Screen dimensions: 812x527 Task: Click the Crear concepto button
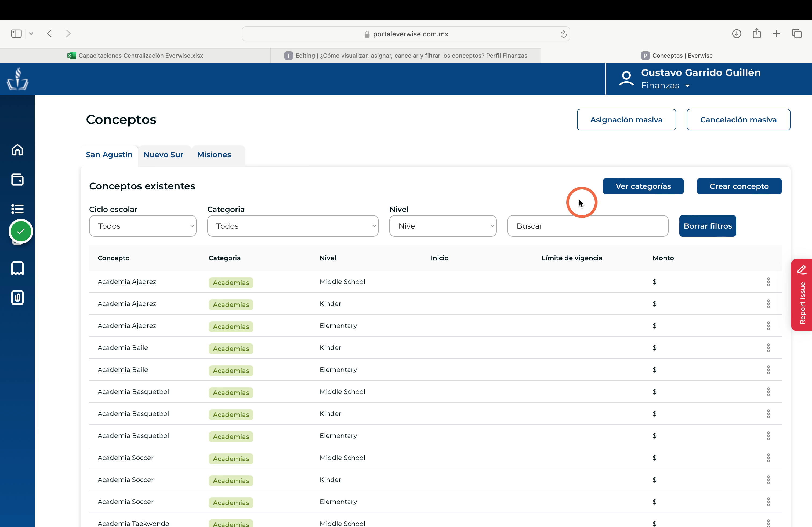coord(739,186)
